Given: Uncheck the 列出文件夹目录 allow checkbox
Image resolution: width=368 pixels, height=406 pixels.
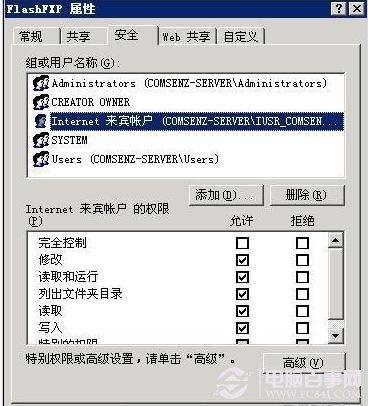Looking at the screenshot, I should coord(242,294).
